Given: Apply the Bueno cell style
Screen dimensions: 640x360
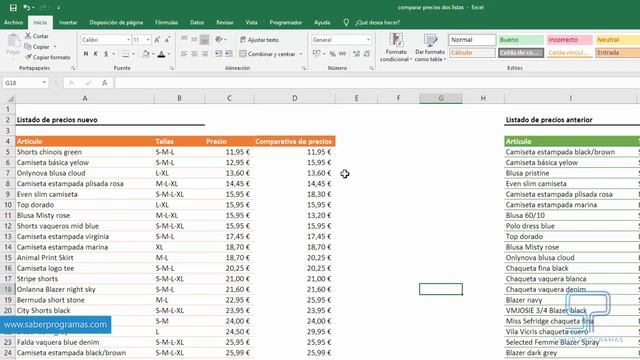Looking at the screenshot, I should (521, 40).
